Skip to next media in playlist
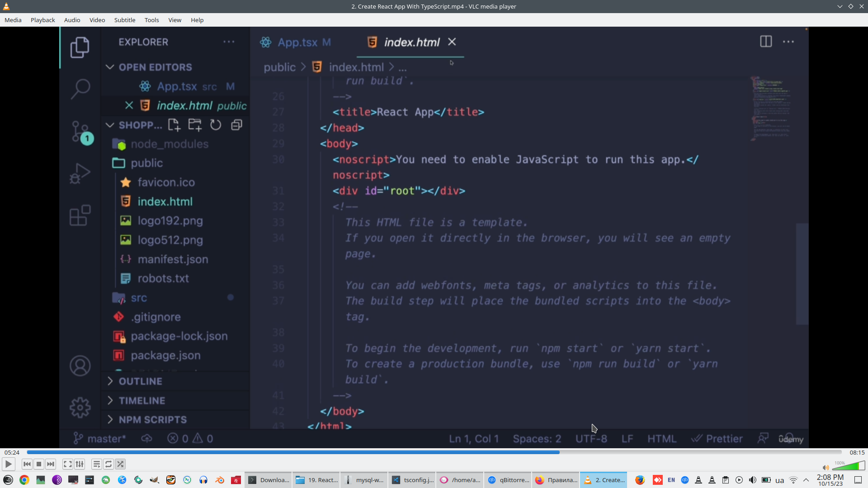The height and width of the screenshot is (488, 868). click(51, 464)
